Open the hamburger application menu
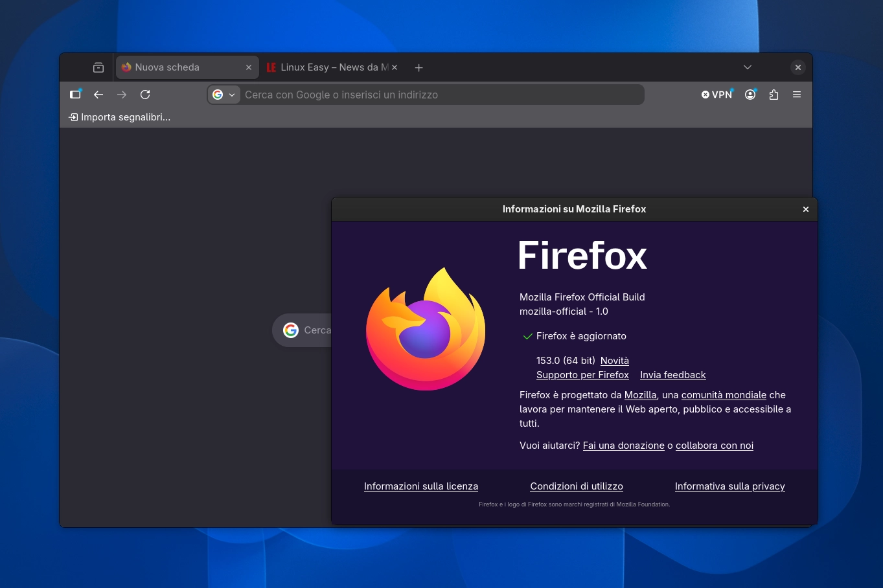The width and height of the screenshot is (883, 588). point(797,95)
